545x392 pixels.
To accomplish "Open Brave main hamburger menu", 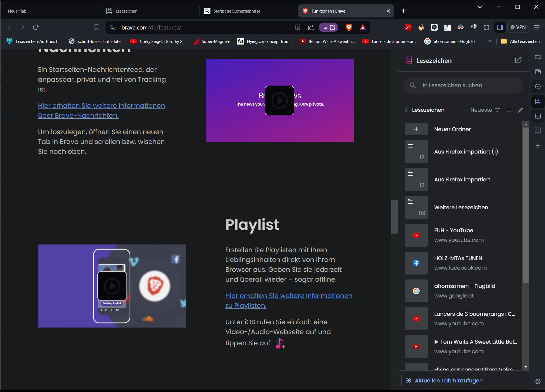I will coord(537,27).
